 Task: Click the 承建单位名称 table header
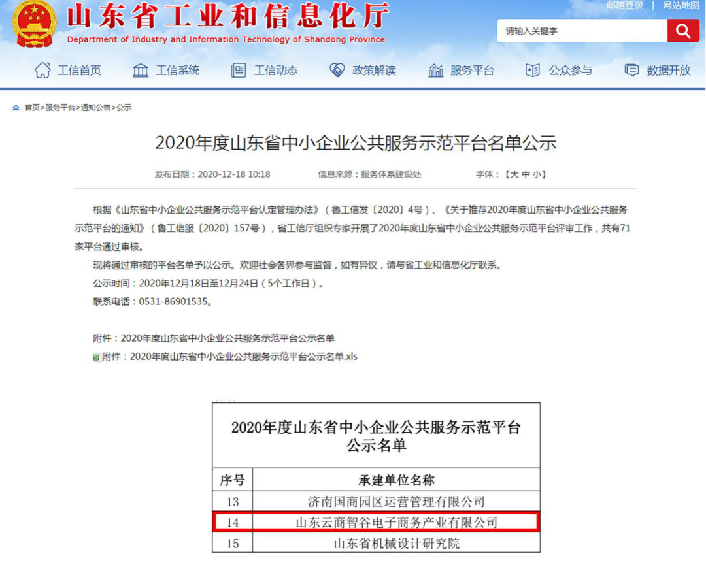coord(396,480)
